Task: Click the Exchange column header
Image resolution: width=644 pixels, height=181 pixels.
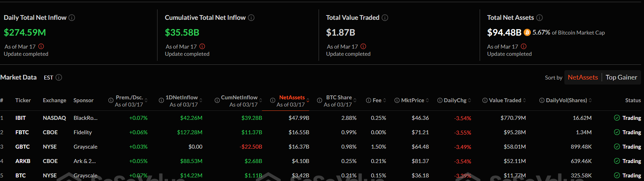Action: pyautogui.click(x=54, y=100)
